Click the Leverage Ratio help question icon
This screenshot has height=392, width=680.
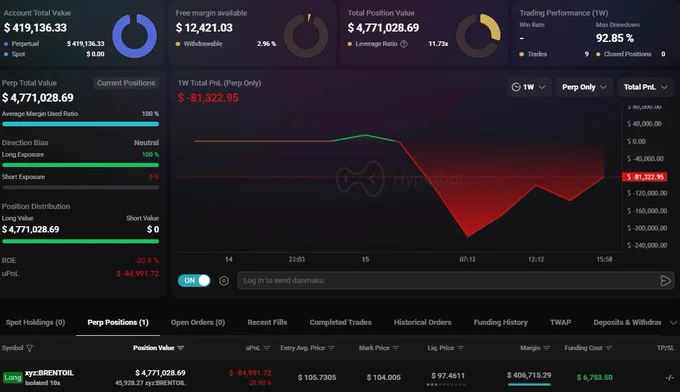point(404,44)
